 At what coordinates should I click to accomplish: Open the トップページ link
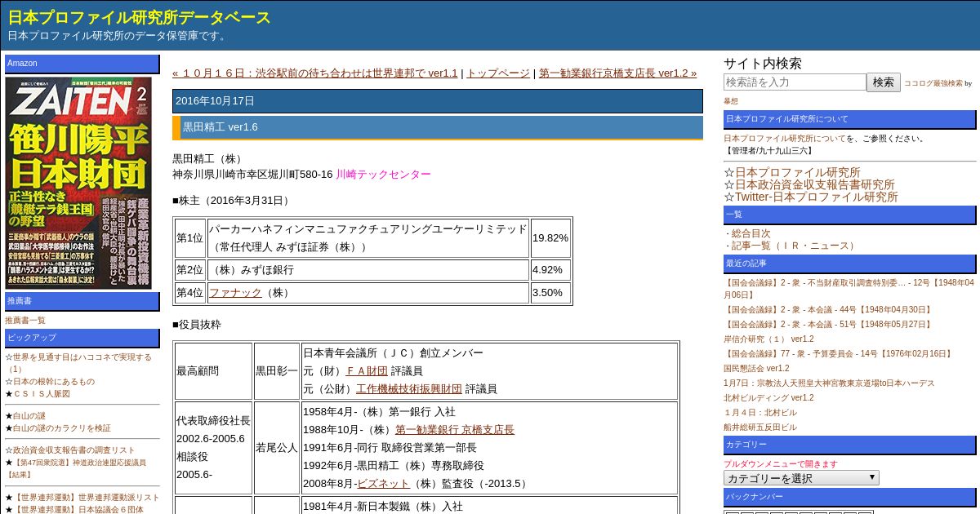point(498,73)
